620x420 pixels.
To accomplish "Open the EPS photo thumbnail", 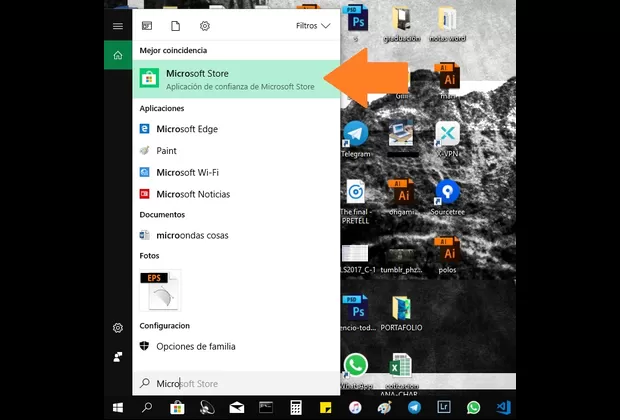I will pyautogui.click(x=160, y=290).
